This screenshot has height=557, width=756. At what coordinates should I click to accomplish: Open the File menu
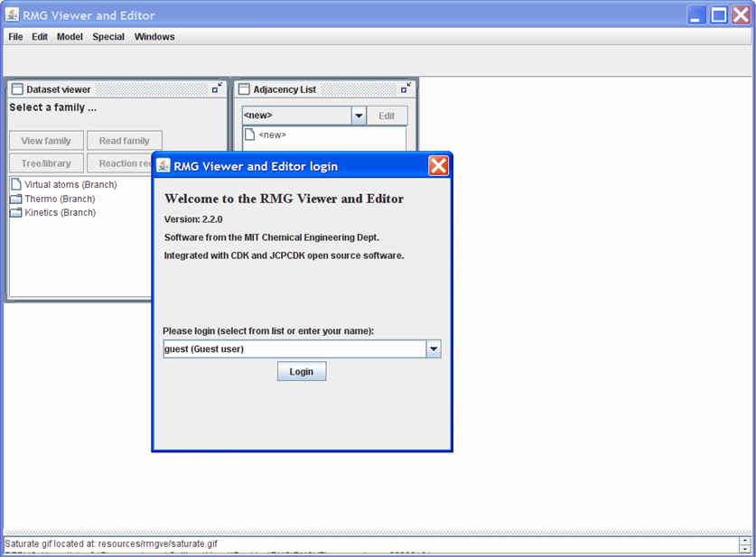click(15, 37)
